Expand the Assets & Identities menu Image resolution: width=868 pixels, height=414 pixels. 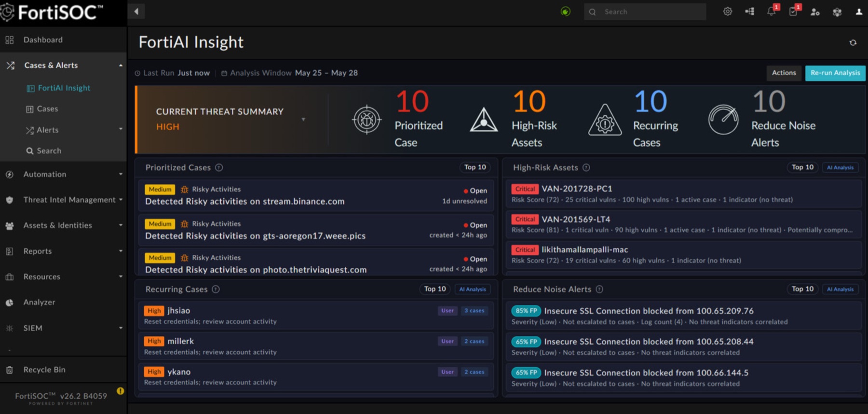[121, 225]
